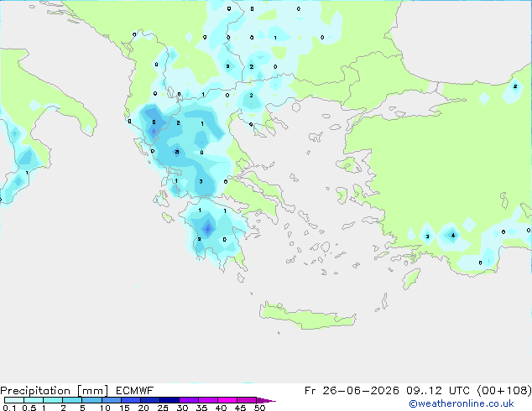Click the legend label "0.1"

(x=9, y=408)
